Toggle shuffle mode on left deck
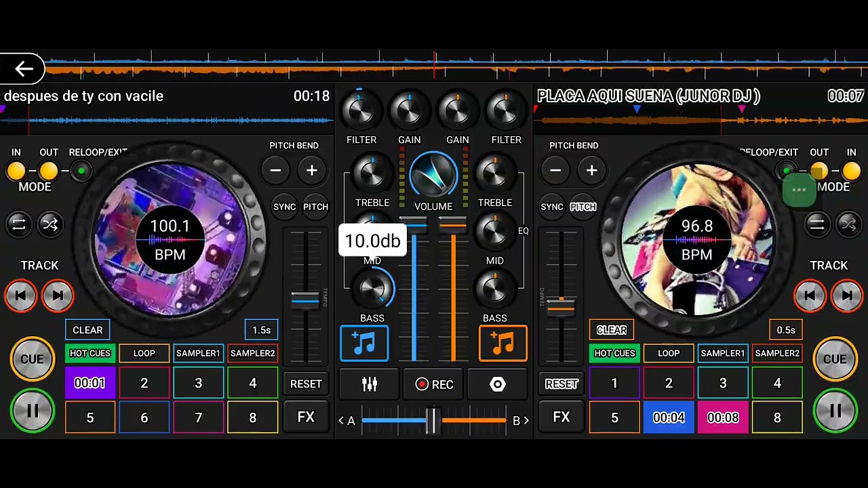The image size is (868, 488). click(50, 224)
